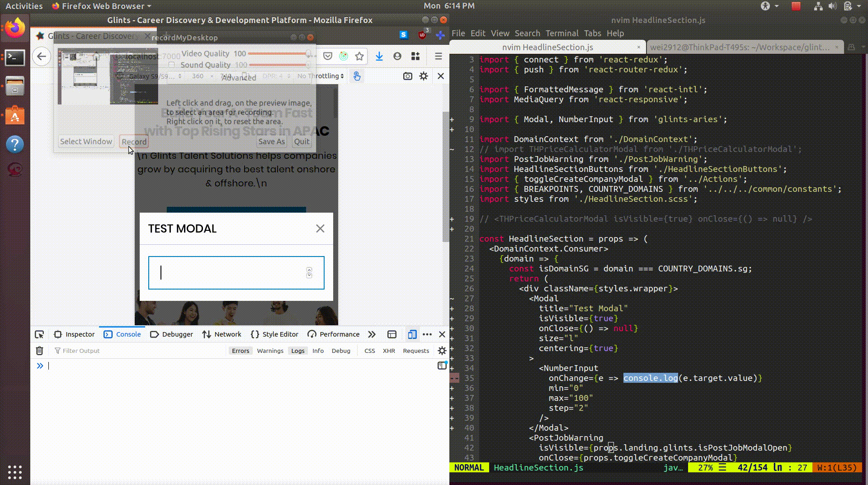Click Quit in recordMyDesktop

click(302, 142)
